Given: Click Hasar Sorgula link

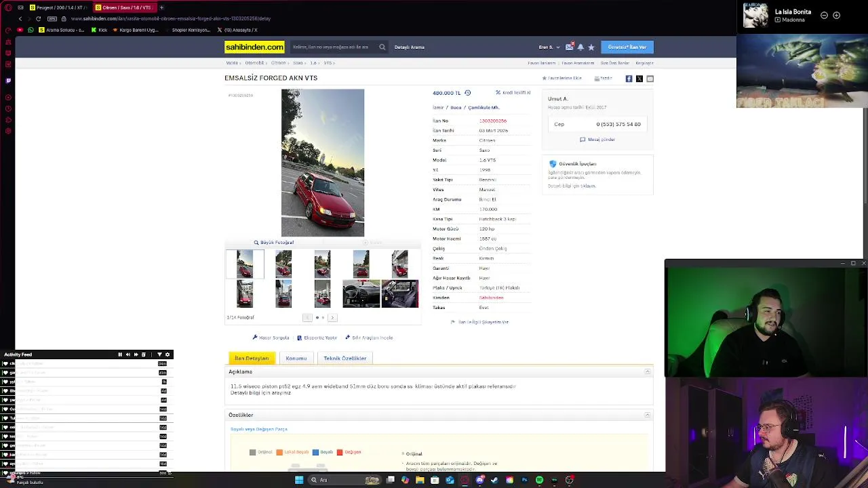Looking at the screenshot, I should 271,338.
